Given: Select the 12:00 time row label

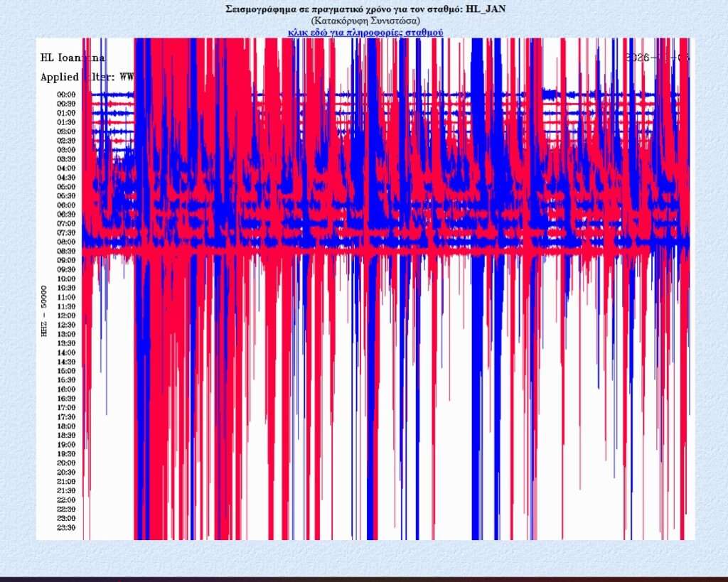Looking at the screenshot, I should coord(66,316).
